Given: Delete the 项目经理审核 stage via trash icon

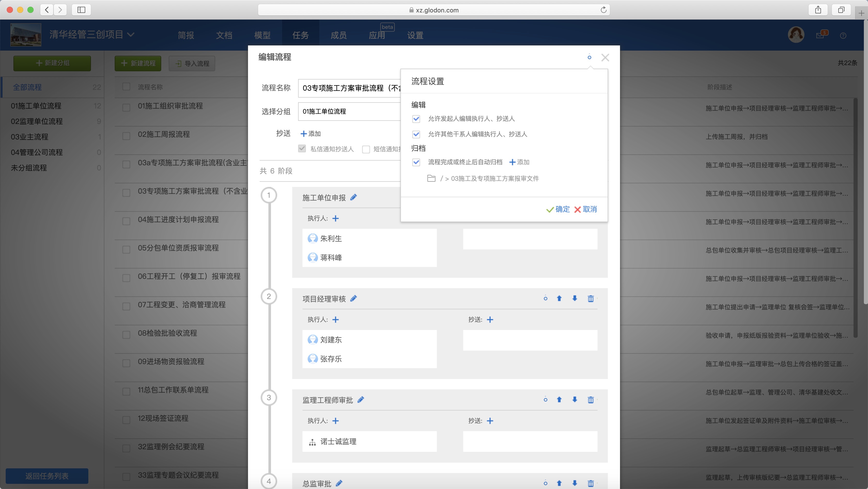Looking at the screenshot, I should coord(591,298).
